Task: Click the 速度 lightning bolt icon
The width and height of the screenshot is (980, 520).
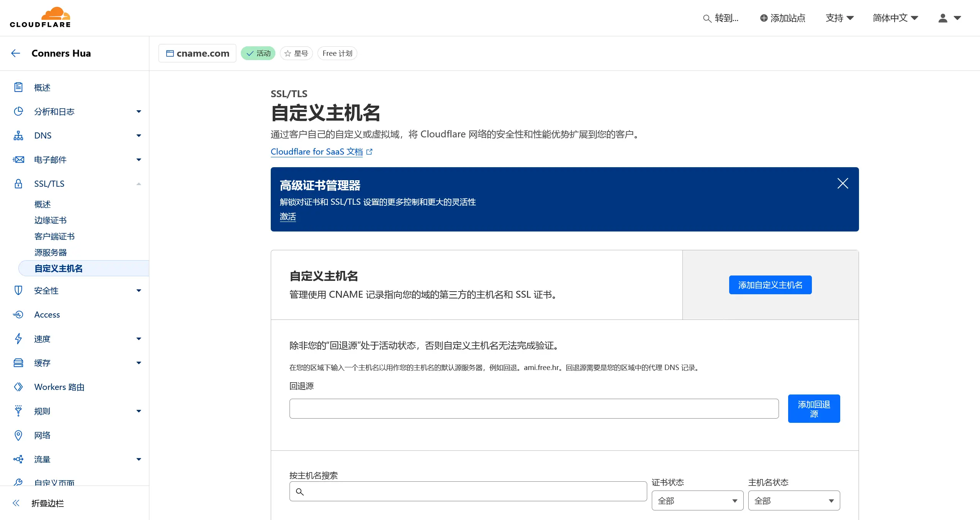Action: click(18, 339)
